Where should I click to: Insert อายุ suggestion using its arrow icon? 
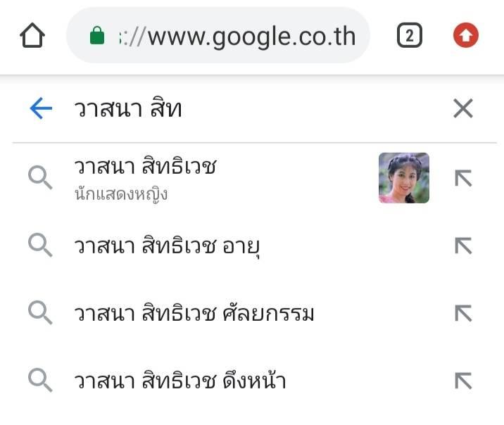point(463,246)
